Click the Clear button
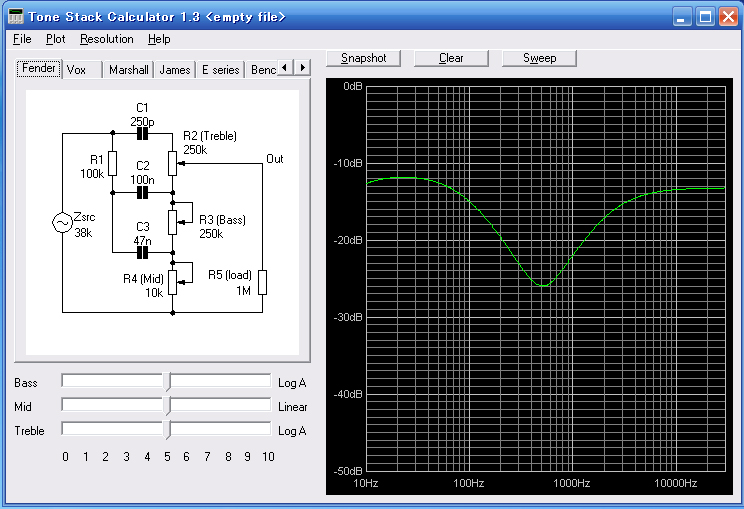The height and width of the screenshot is (509, 744). tap(451, 58)
